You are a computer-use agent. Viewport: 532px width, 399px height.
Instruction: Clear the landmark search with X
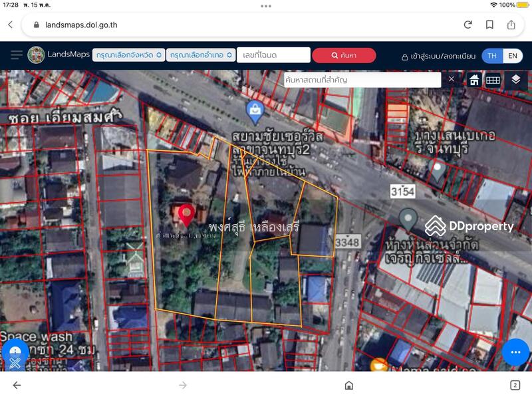[451, 79]
